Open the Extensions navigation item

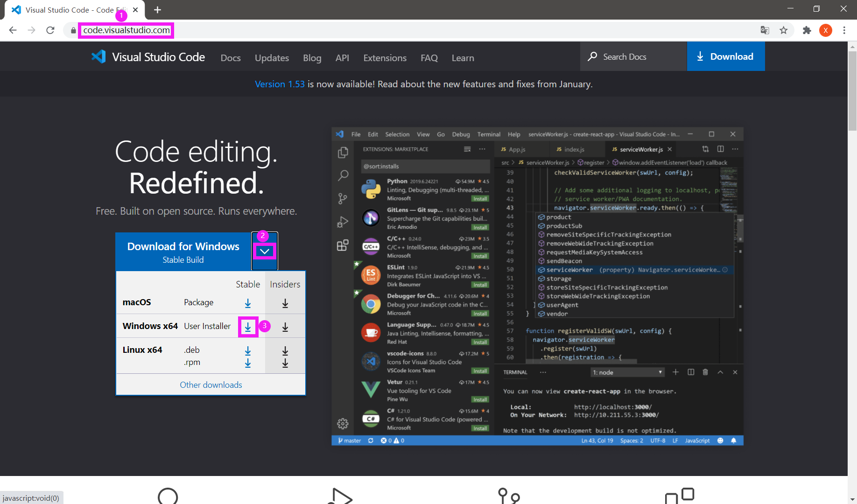385,58
